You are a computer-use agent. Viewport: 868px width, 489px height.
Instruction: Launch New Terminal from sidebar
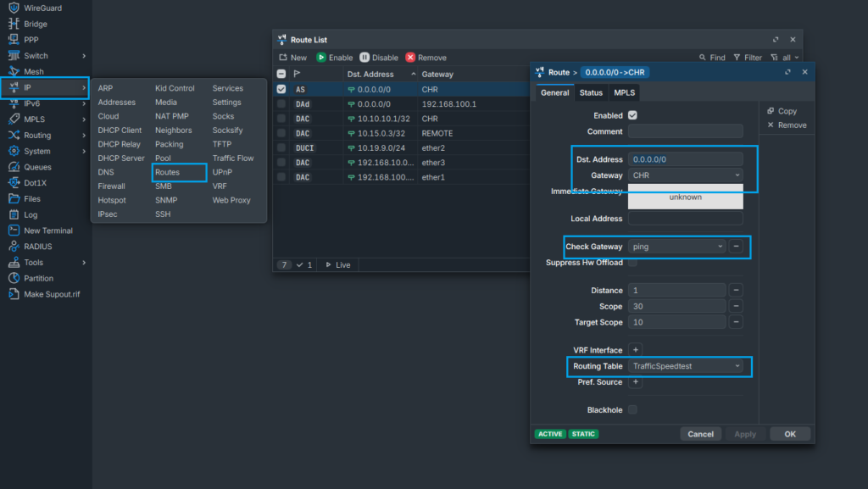[47, 231]
